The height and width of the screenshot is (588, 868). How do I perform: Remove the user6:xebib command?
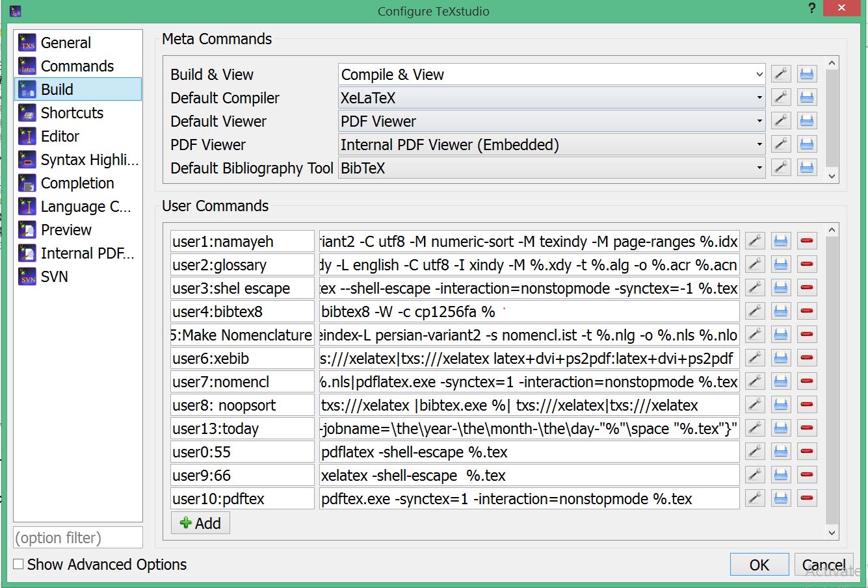[807, 358]
